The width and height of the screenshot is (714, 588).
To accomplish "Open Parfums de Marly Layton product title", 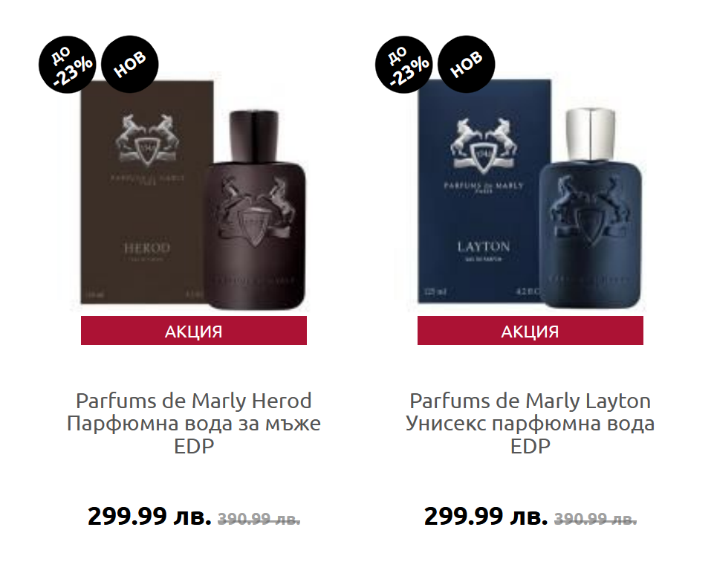I will click(530, 423).
